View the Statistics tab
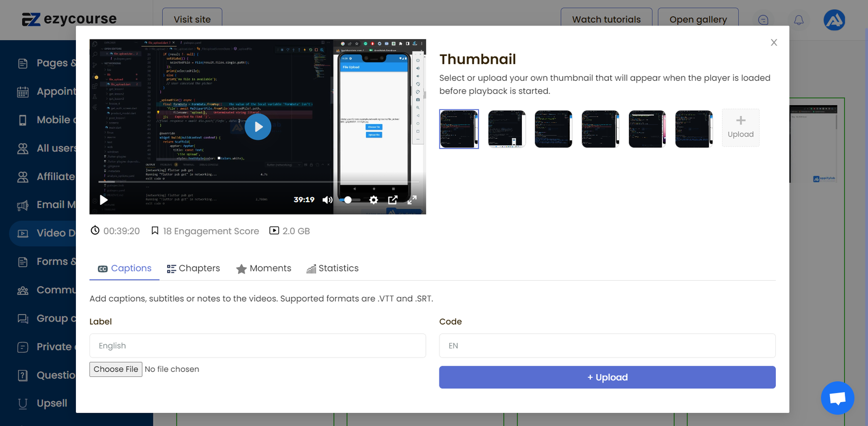Image resolution: width=868 pixels, height=426 pixels. [x=333, y=268]
